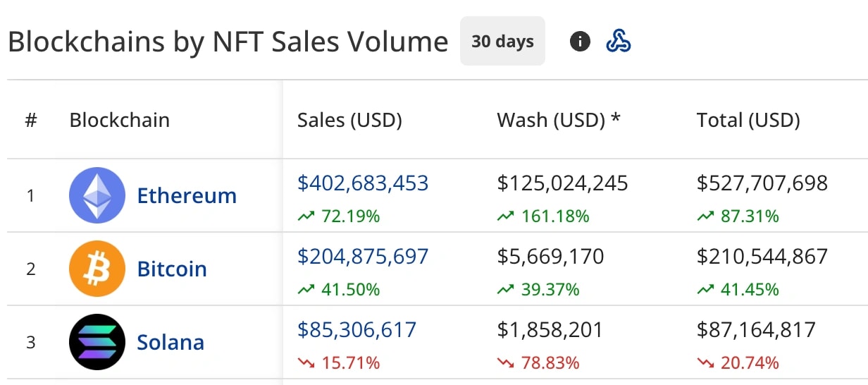Click Solana sales value $85,306,617

(x=356, y=330)
